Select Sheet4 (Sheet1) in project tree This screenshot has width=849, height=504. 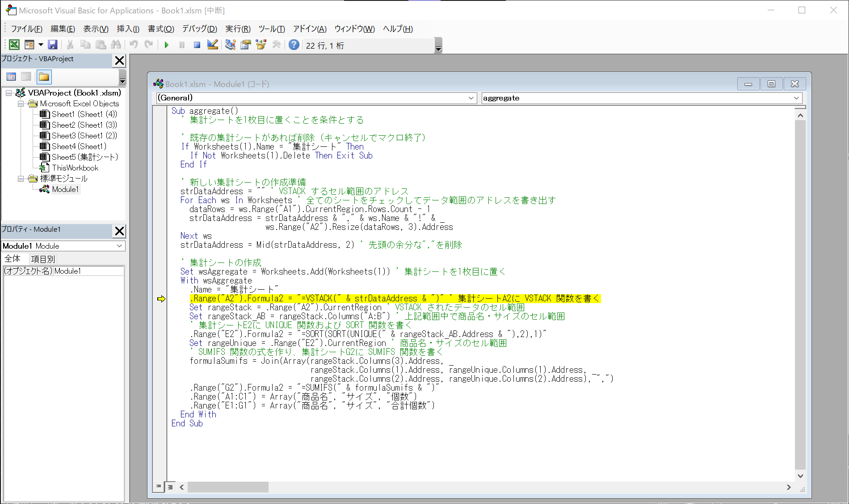79,146
